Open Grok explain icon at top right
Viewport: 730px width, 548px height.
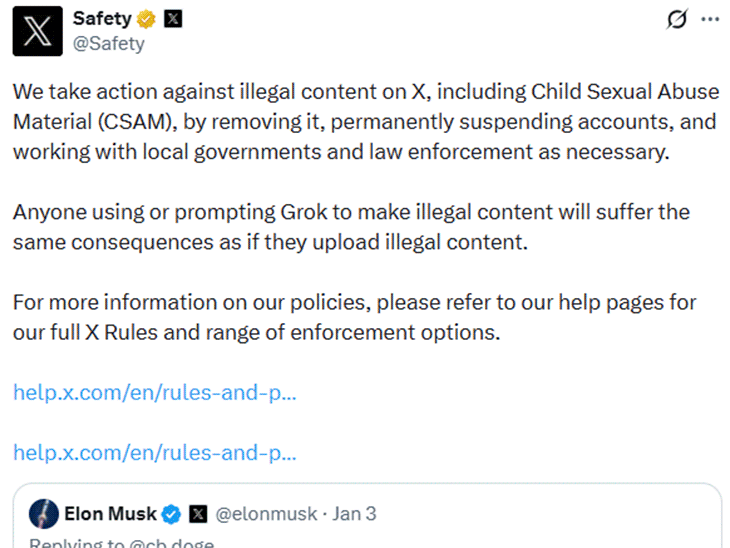tap(677, 19)
